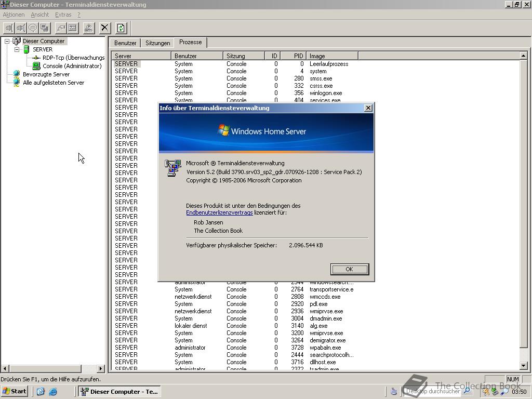Confirm the info dialog with OK
This screenshot has height=399, width=532.
[x=350, y=269]
